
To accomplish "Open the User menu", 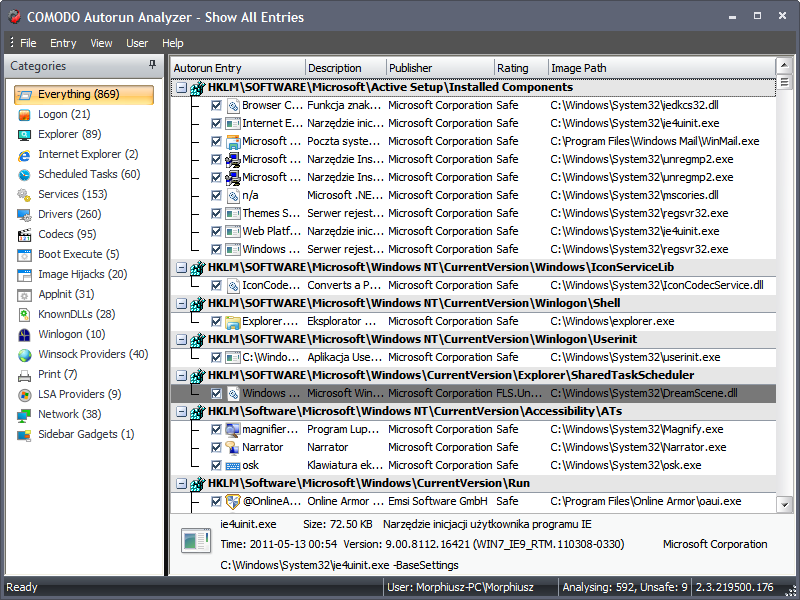I will pos(137,43).
